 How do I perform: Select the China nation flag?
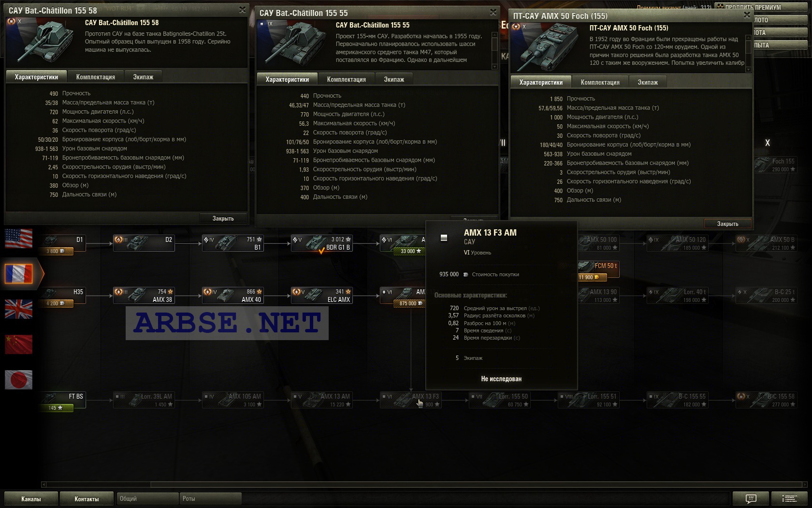tap(18, 344)
